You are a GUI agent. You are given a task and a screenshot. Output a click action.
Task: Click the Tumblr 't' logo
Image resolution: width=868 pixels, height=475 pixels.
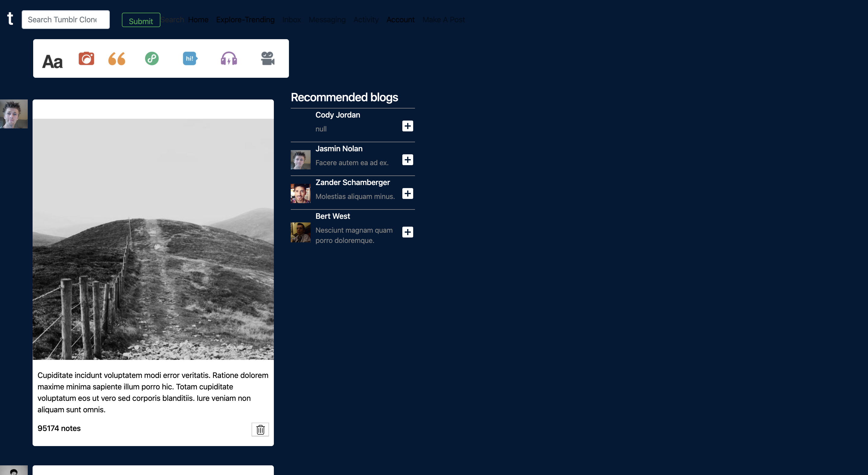click(10, 18)
